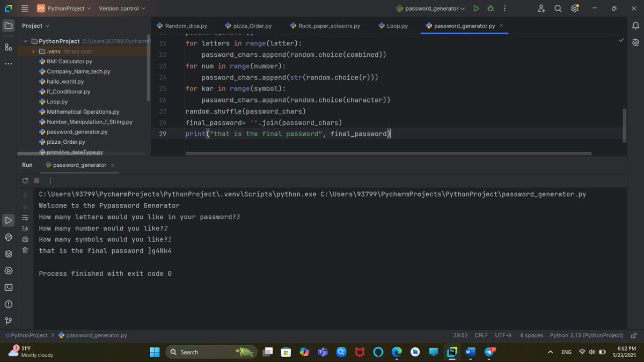Close the password_generator.py editor tab
Image resolution: width=644 pixels, height=362 pixels.
pyautogui.click(x=501, y=26)
